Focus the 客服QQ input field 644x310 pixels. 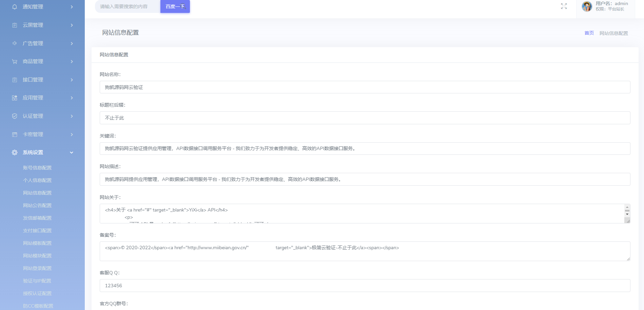click(365, 286)
